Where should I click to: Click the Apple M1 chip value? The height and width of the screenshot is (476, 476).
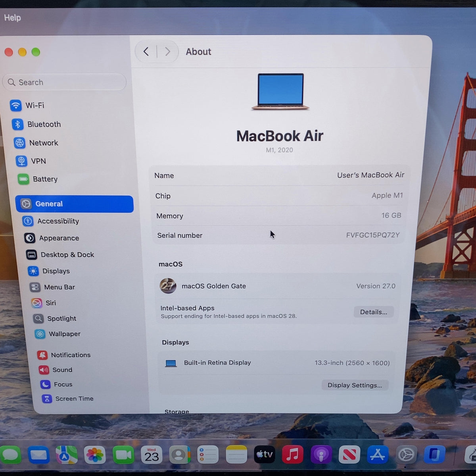click(387, 195)
